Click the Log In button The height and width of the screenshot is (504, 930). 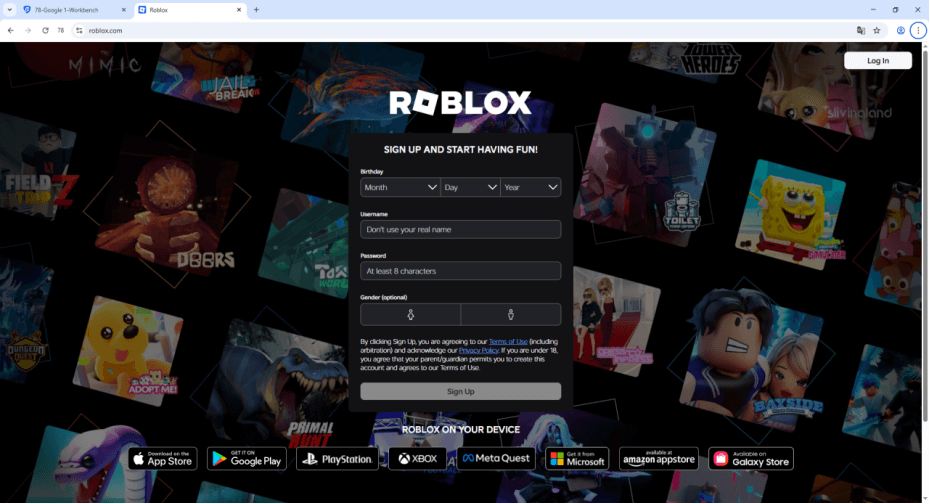(x=878, y=60)
